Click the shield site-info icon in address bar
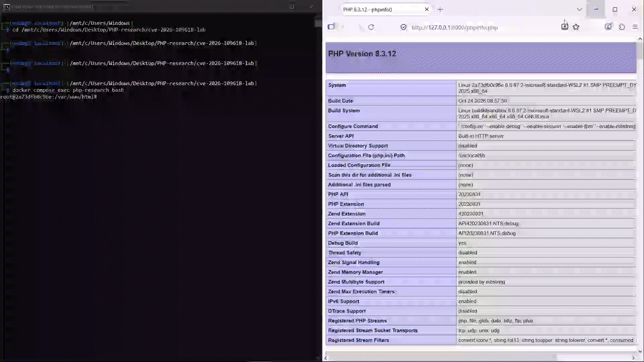The height and width of the screenshot is (362, 644). coord(403,27)
